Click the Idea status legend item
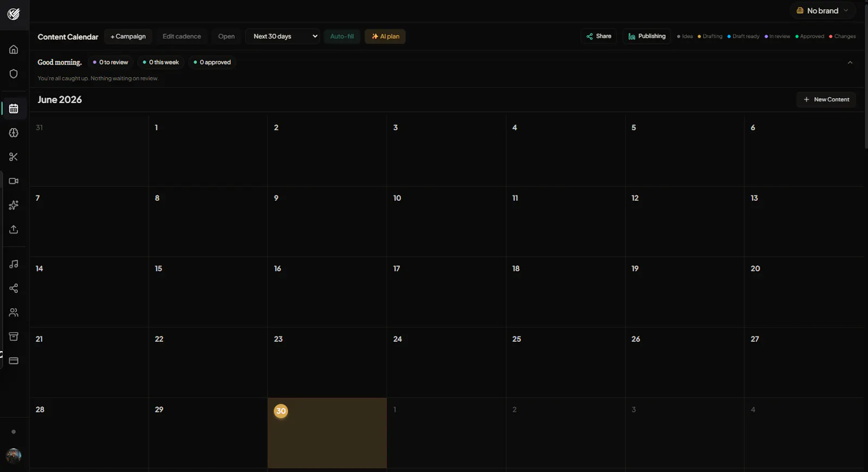The width and height of the screenshot is (868, 472). [x=685, y=36]
